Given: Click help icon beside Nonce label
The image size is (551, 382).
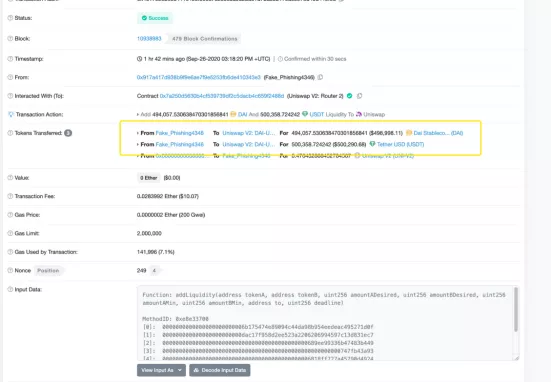Looking at the screenshot, I should pos(10,271).
